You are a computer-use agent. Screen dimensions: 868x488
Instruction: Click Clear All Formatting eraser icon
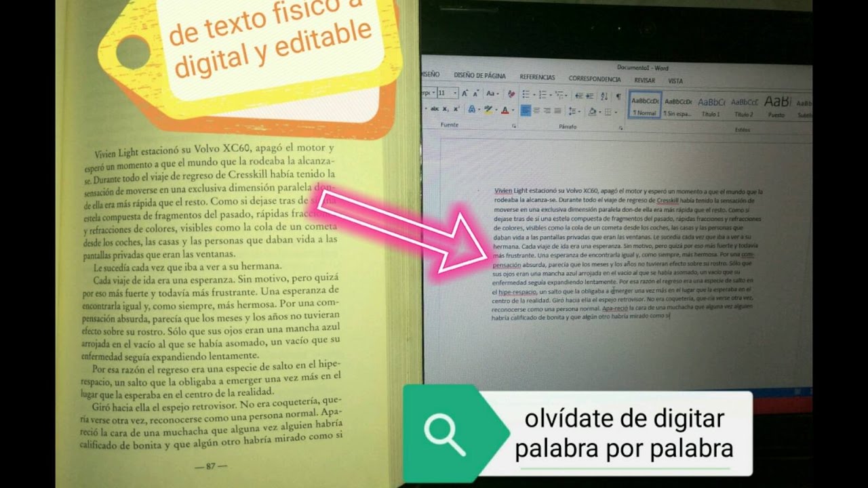point(511,94)
